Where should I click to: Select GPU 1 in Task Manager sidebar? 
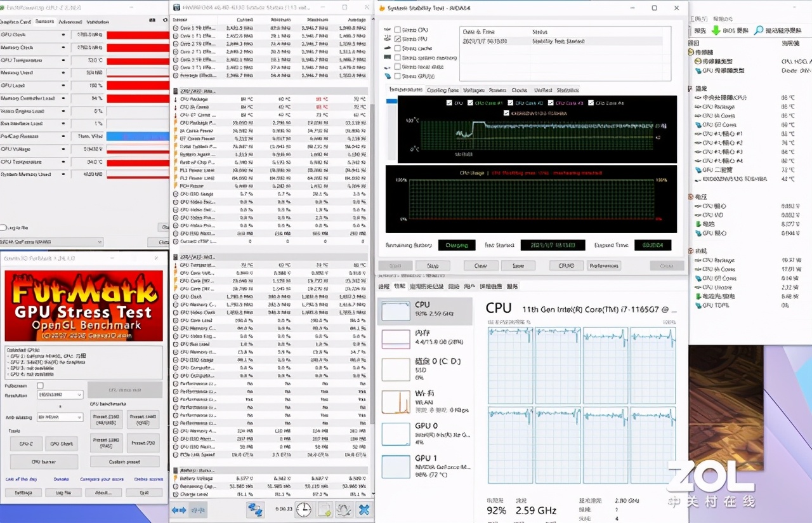click(425, 466)
